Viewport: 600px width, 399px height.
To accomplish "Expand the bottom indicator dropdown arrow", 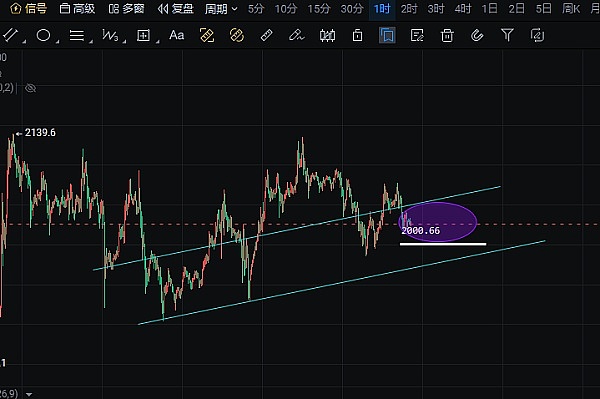I will (x=29, y=394).
